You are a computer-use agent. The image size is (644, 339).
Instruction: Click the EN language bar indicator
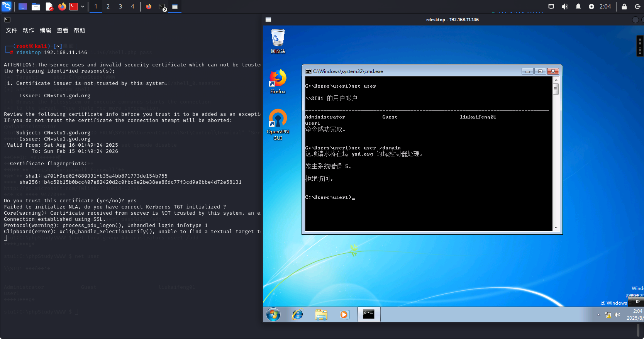(638, 302)
